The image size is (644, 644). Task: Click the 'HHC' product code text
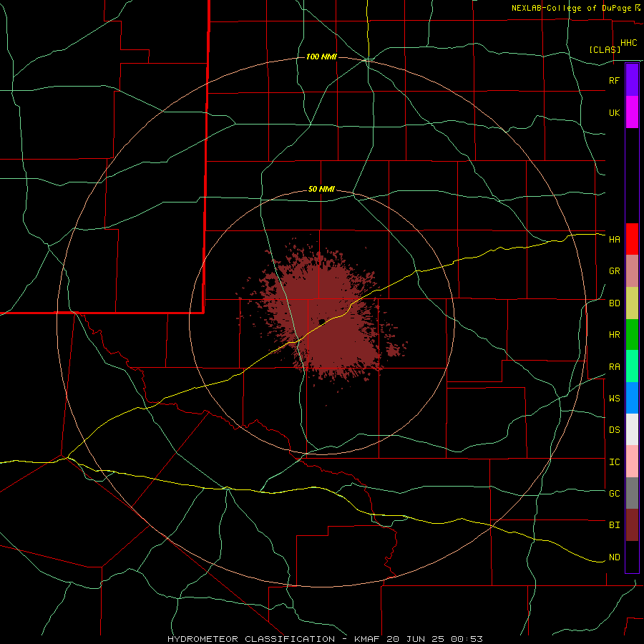(629, 43)
